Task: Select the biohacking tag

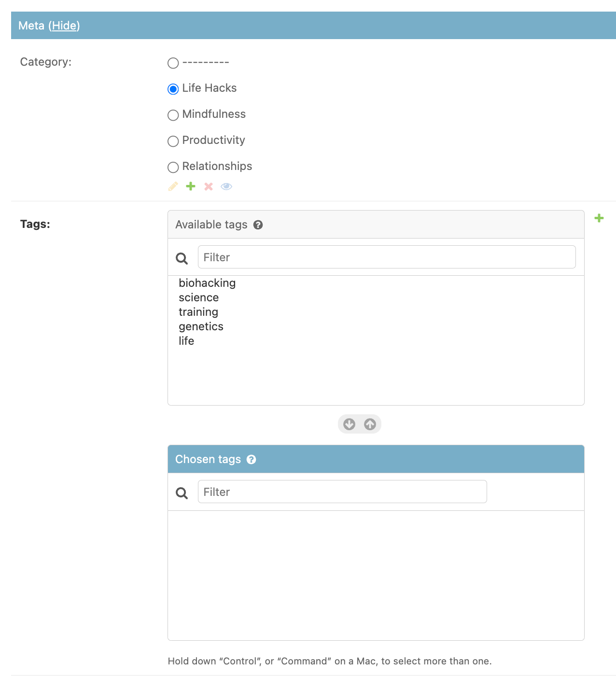Action: pos(207,283)
